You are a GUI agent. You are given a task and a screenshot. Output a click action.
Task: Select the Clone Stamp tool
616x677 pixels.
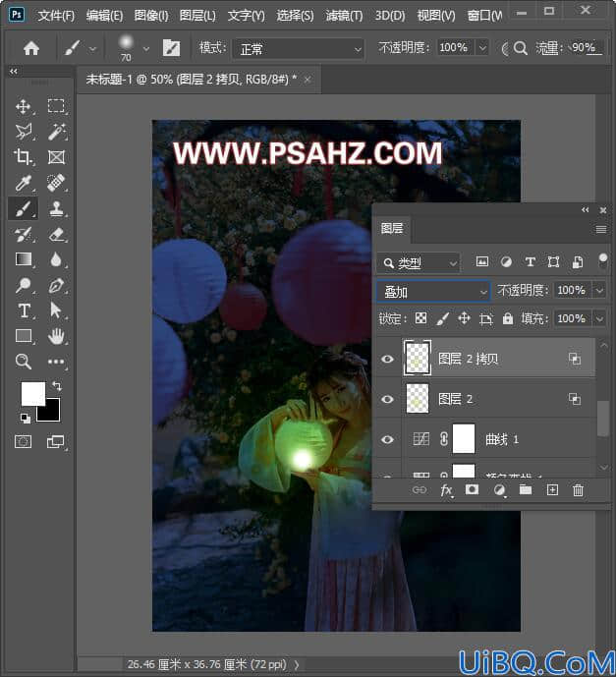point(56,208)
